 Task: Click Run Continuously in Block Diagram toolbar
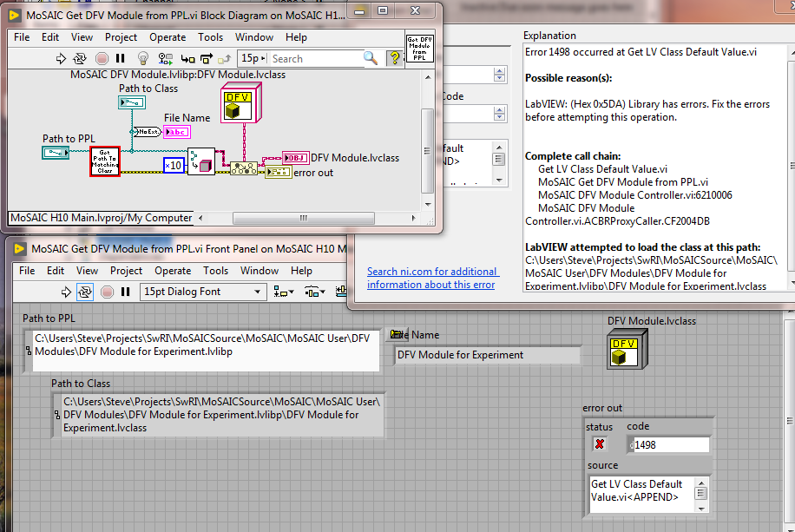(80, 59)
